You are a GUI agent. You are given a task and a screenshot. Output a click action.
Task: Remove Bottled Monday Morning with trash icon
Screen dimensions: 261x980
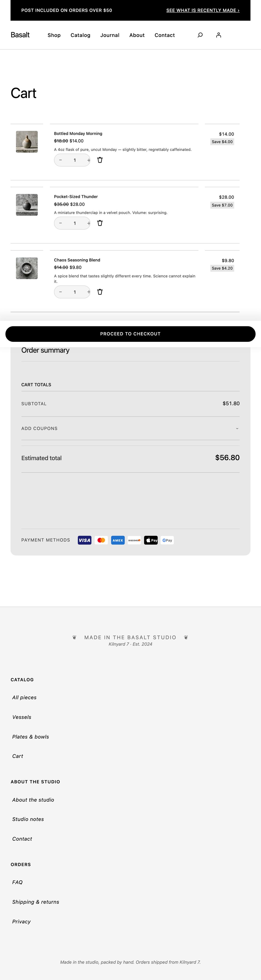100,160
